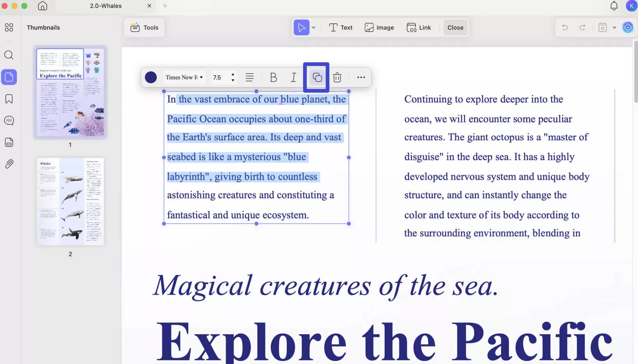Image resolution: width=638 pixels, height=364 pixels.
Task: Open the Times New Roman font dropdown
Action: click(x=184, y=77)
